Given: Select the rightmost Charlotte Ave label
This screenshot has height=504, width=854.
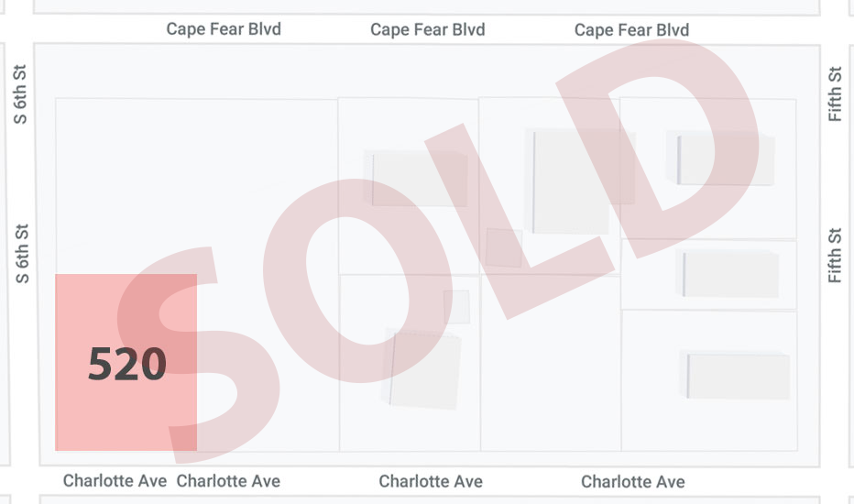Looking at the screenshot, I should pyautogui.click(x=633, y=481).
